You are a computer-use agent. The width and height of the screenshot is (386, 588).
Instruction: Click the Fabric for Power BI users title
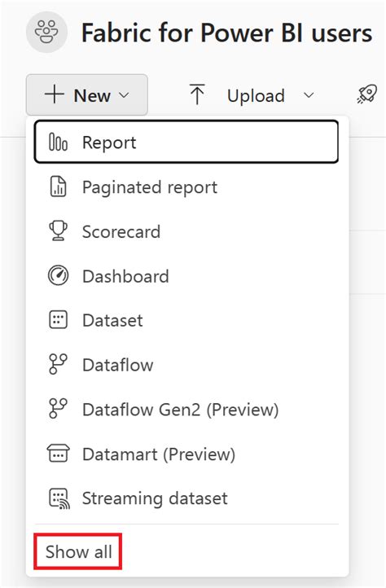227,33
